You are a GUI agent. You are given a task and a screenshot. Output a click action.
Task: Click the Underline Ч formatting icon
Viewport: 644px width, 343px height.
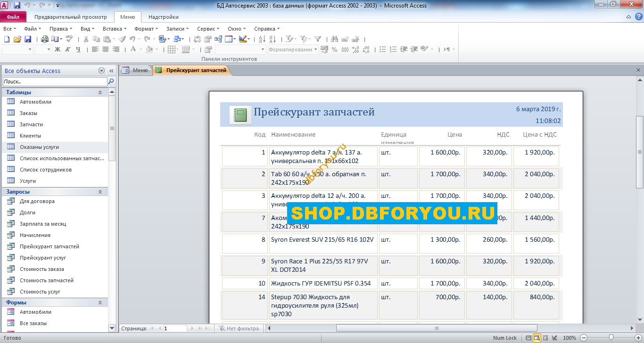tap(78, 49)
